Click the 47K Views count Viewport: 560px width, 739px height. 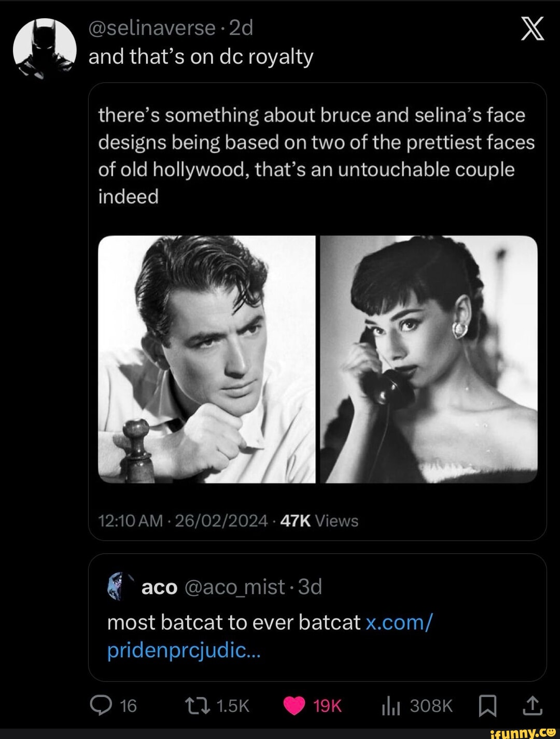tap(319, 521)
